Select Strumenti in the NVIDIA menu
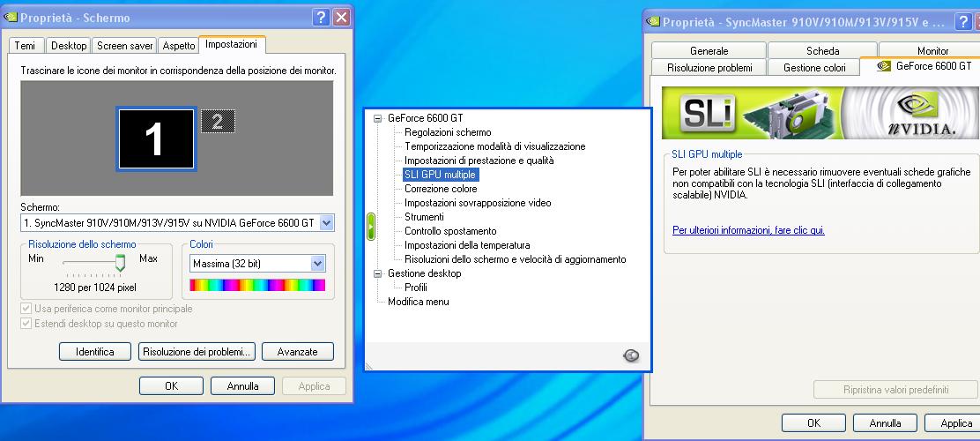 point(425,216)
